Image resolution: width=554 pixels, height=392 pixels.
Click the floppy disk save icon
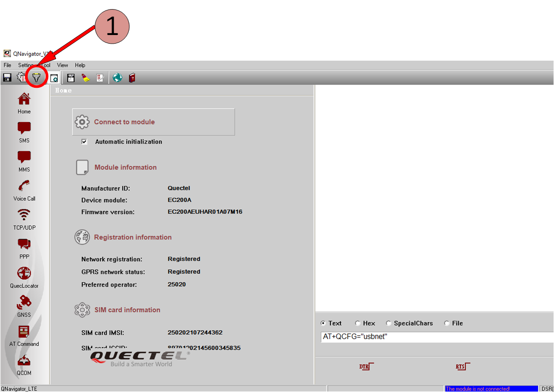[7, 78]
